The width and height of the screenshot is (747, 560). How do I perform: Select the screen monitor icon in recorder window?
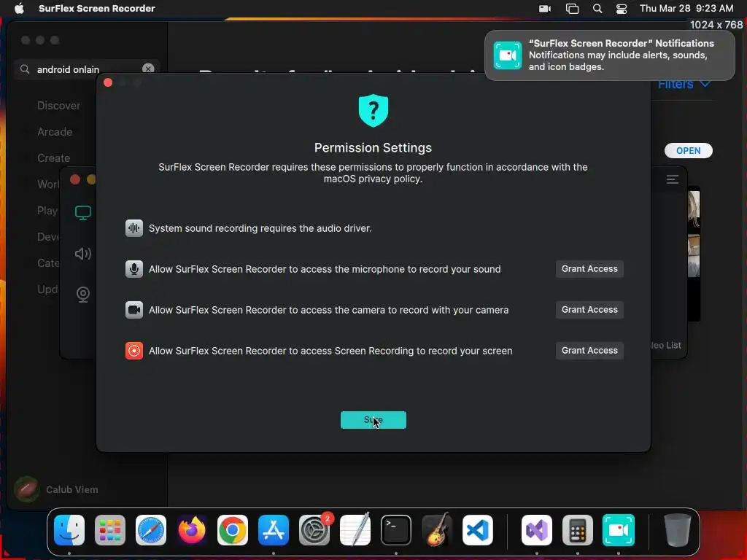point(83,213)
